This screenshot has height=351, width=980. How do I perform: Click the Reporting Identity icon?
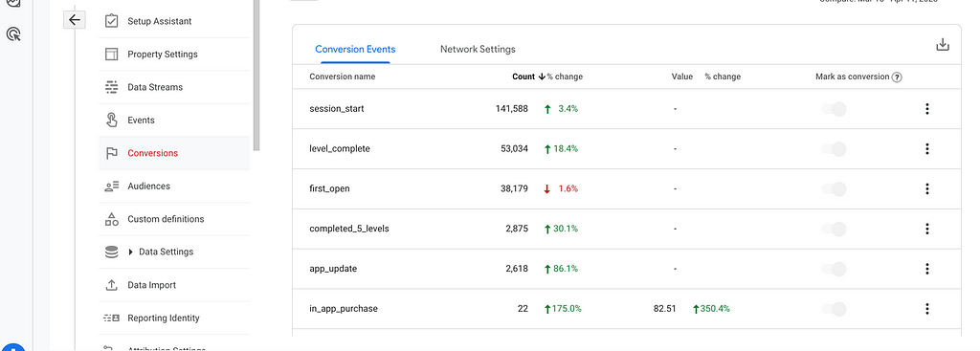[111, 318]
